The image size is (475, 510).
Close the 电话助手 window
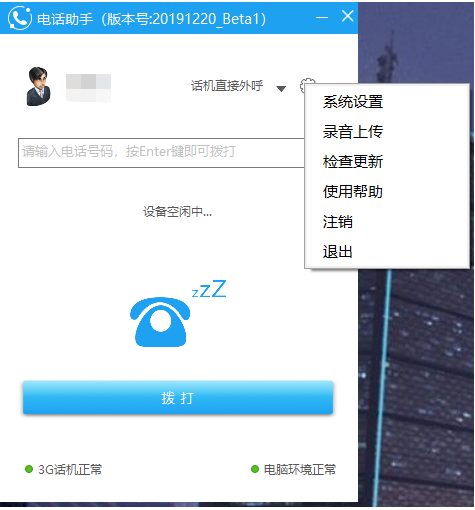347,16
